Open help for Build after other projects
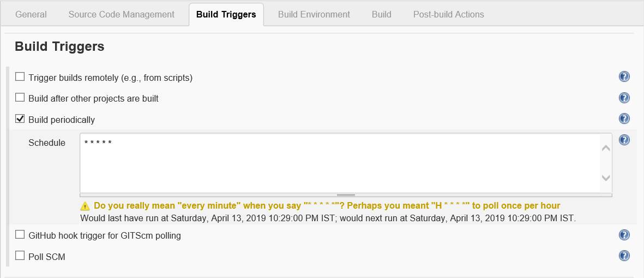Image resolution: width=644 pixels, height=278 pixels. pyautogui.click(x=624, y=98)
